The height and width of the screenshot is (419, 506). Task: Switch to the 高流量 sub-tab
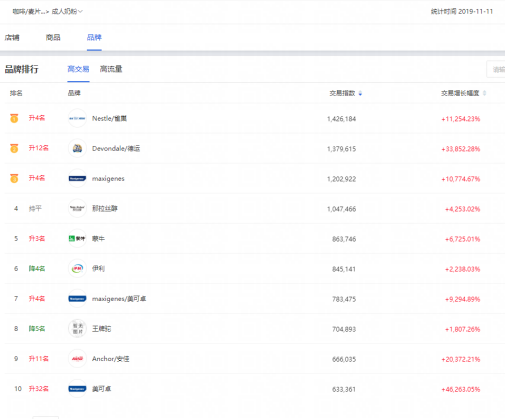point(111,69)
